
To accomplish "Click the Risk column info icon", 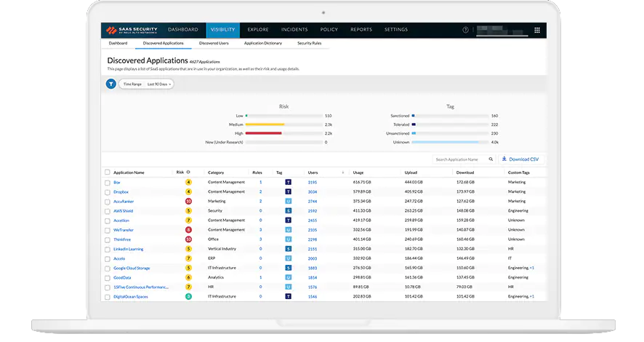I will [x=188, y=172].
